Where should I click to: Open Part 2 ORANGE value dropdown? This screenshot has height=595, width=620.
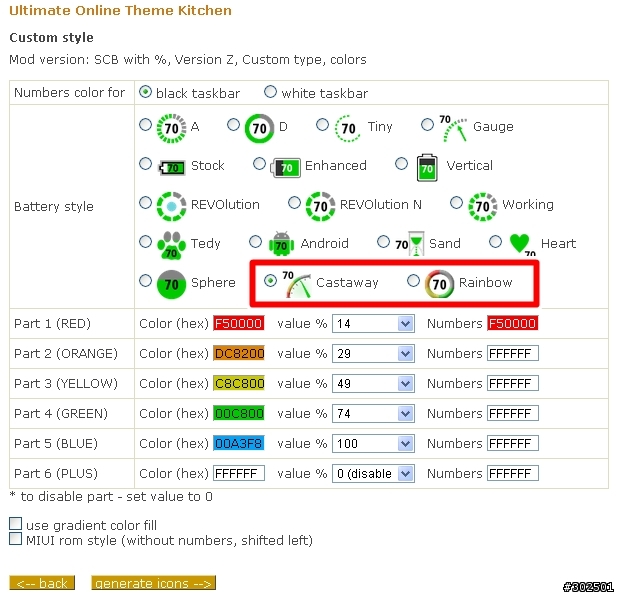373,354
